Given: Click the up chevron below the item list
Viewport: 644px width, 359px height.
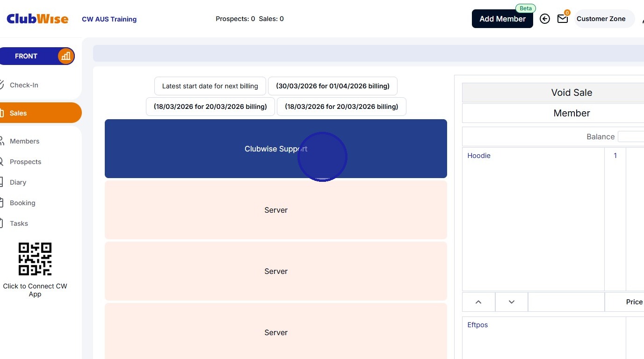Looking at the screenshot, I should coord(478,302).
